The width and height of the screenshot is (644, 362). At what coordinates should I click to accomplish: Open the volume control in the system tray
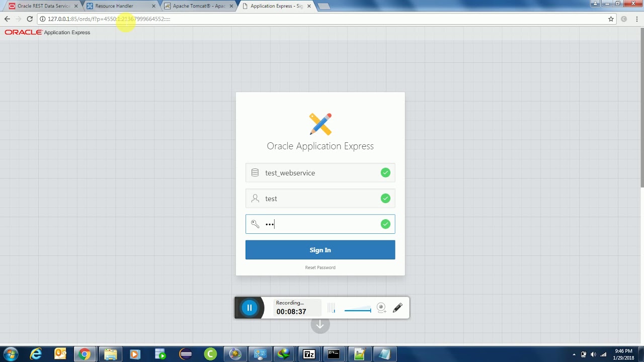(593, 354)
